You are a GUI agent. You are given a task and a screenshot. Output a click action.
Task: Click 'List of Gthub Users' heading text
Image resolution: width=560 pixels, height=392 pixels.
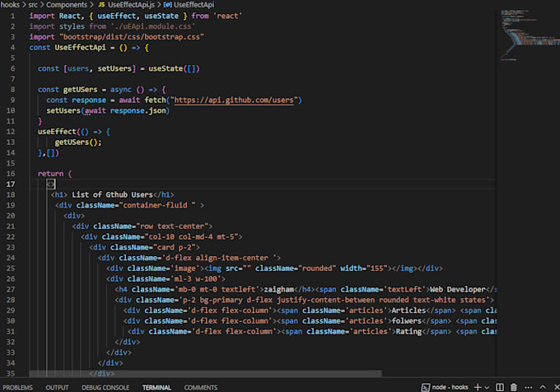pos(112,194)
